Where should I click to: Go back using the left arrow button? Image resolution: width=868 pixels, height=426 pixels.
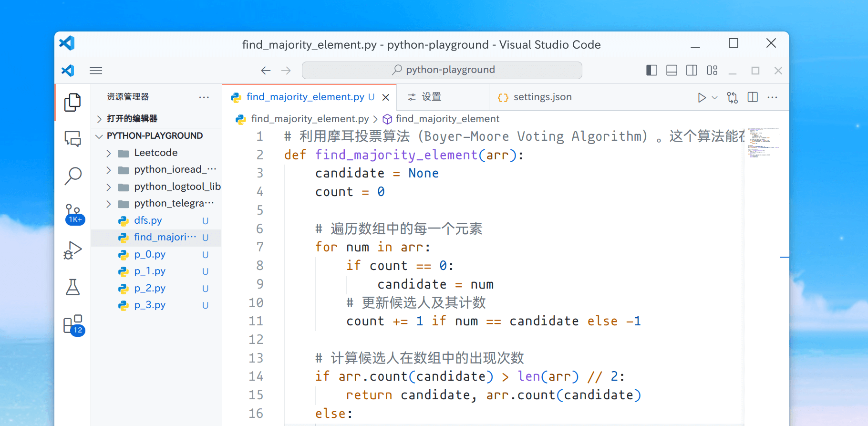(266, 71)
